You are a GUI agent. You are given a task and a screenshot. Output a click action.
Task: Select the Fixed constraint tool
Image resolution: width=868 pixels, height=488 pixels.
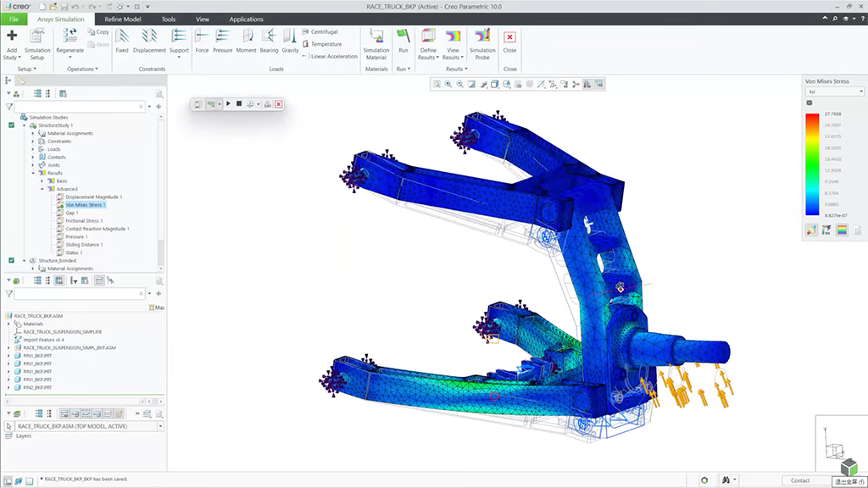(x=121, y=36)
